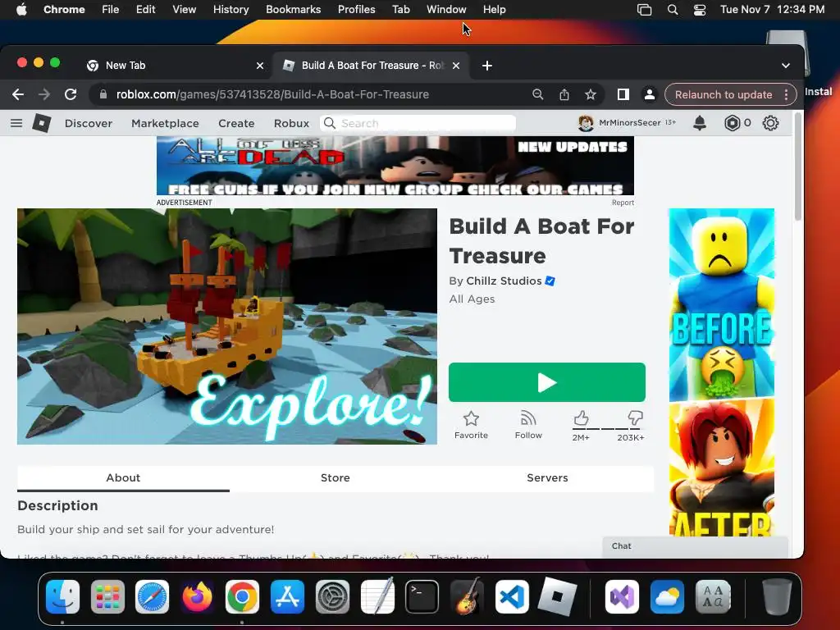The width and height of the screenshot is (840, 630).
Task: Select the Store tab
Action: 336,478
